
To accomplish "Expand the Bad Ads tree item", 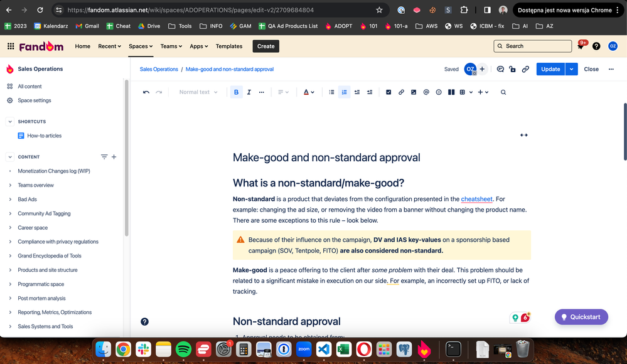I will (10, 199).
